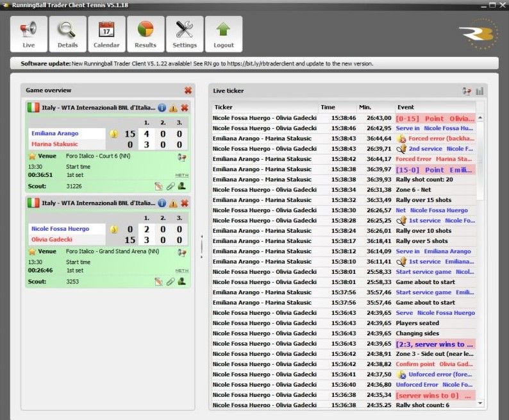Select ticker row 'Players seated'
The width and height of the screenshot is (509, 420).
344,323
